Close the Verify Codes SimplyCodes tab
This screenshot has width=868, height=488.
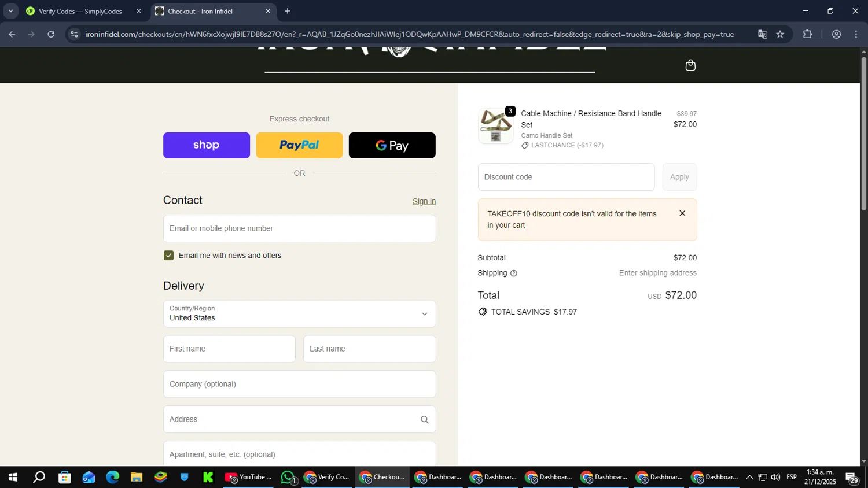(x=139, y=11)
